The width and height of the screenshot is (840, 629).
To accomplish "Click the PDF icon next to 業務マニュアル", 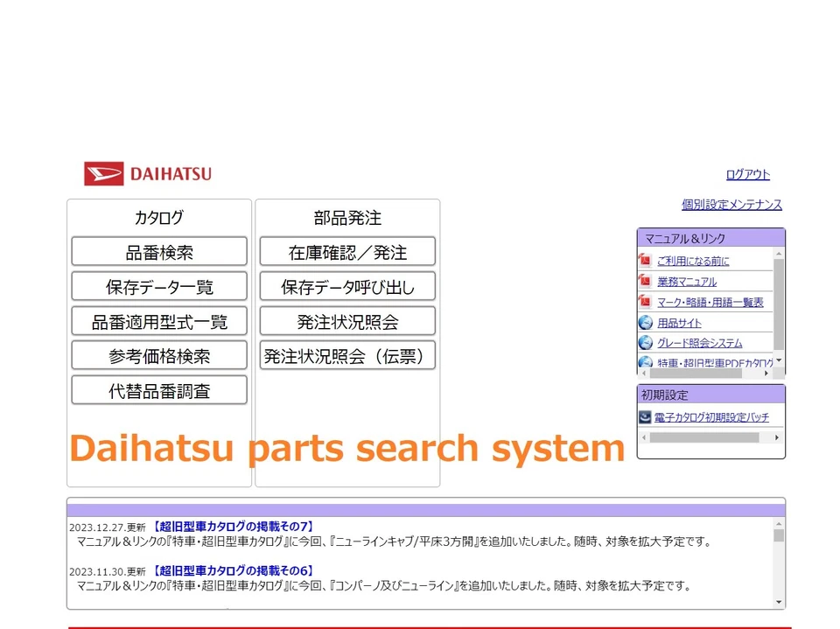I will [646, 281].
